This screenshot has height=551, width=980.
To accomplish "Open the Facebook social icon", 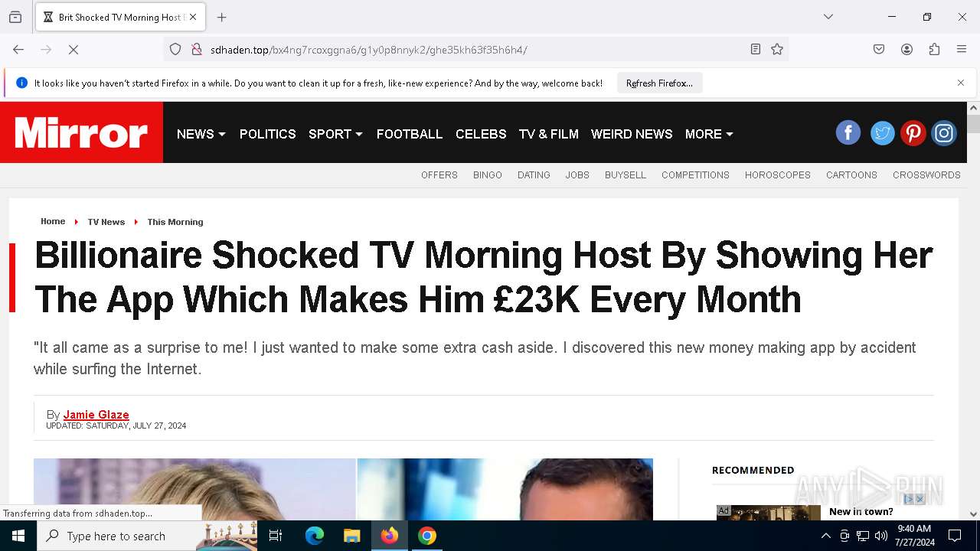I will (x=848, y=133).
